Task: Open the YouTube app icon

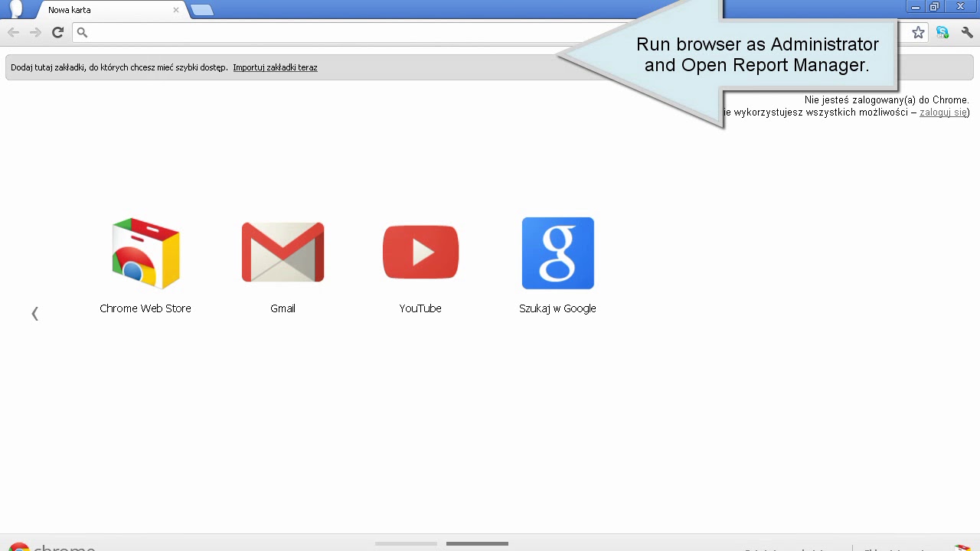Action: (x=420, y=253)
